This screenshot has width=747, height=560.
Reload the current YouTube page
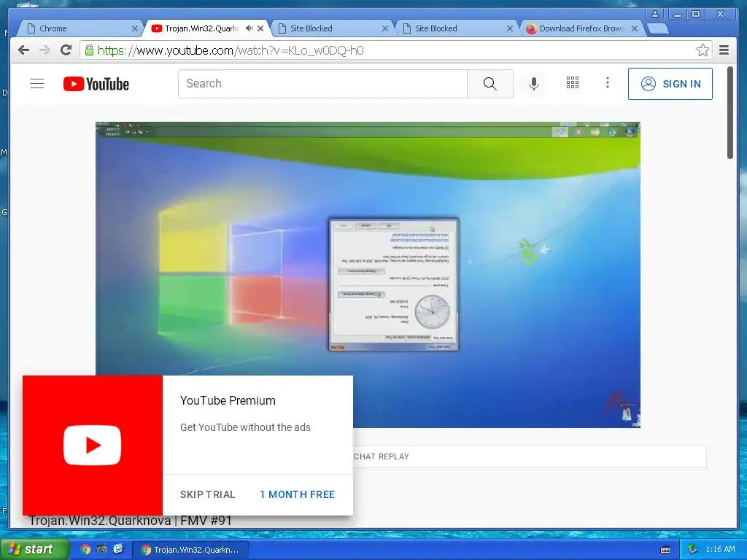point(66,50)
